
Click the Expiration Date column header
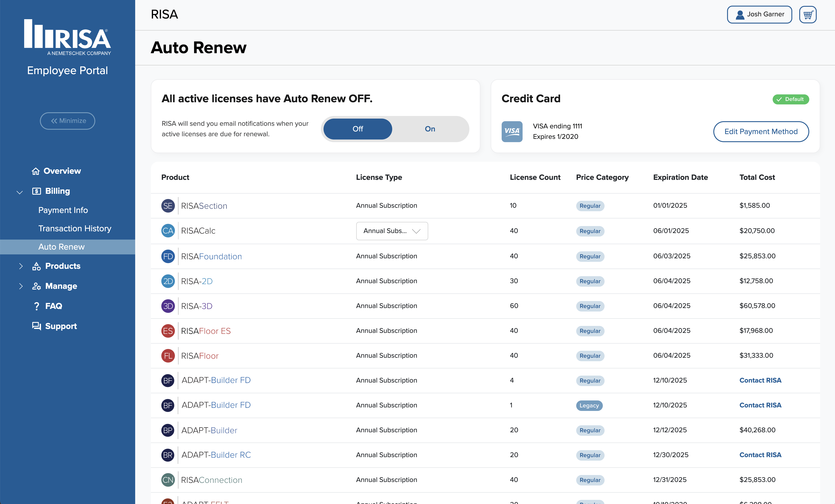[x=680, y=177]
